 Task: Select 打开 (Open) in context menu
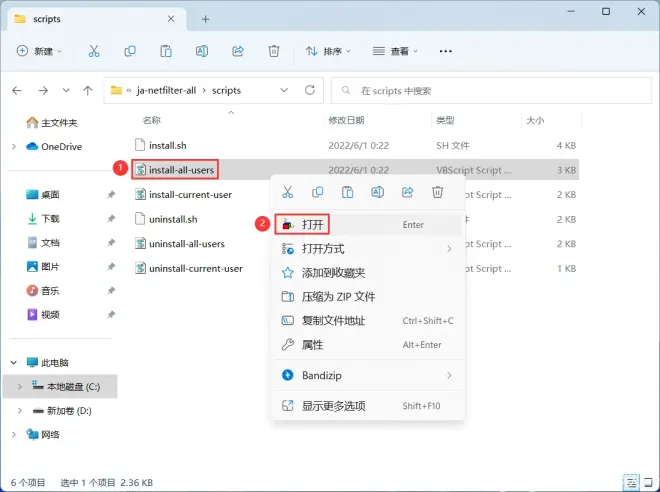point(368,225)
